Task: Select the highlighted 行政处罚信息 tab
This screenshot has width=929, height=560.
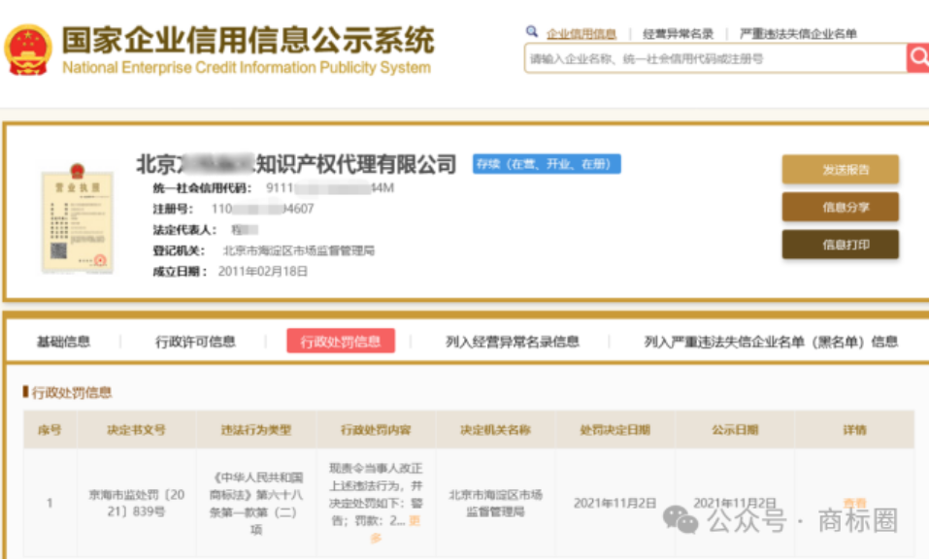Action: 340,342
